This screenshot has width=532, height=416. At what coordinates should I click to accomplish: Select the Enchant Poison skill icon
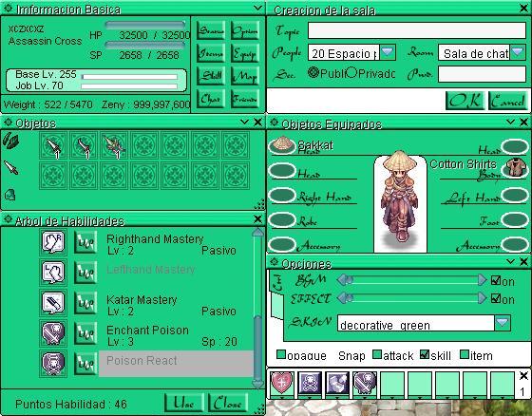53,332
